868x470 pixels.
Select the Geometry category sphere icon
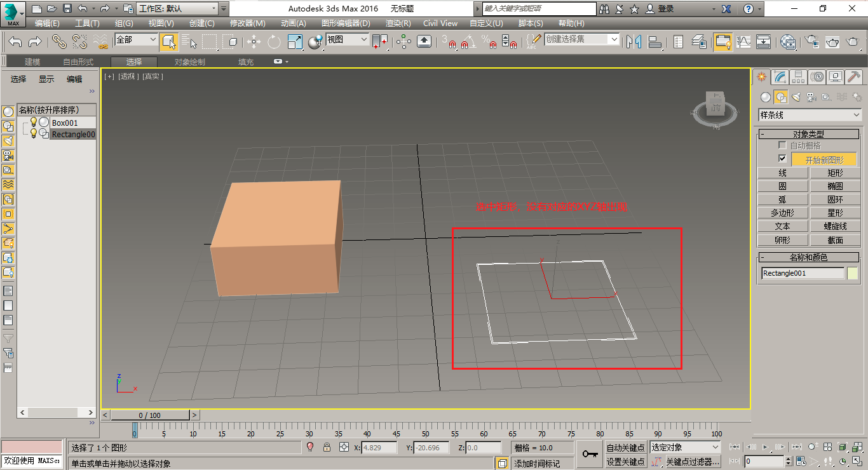764,97
